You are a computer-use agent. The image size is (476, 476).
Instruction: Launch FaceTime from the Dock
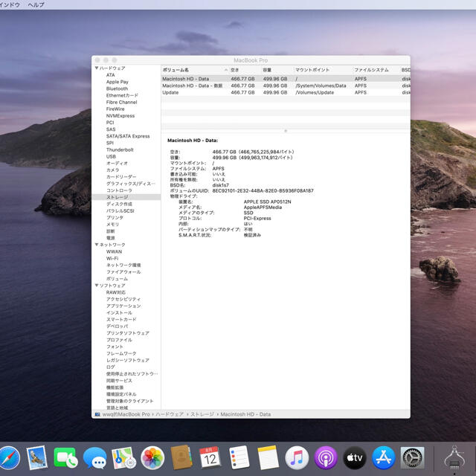pos(65,458)
